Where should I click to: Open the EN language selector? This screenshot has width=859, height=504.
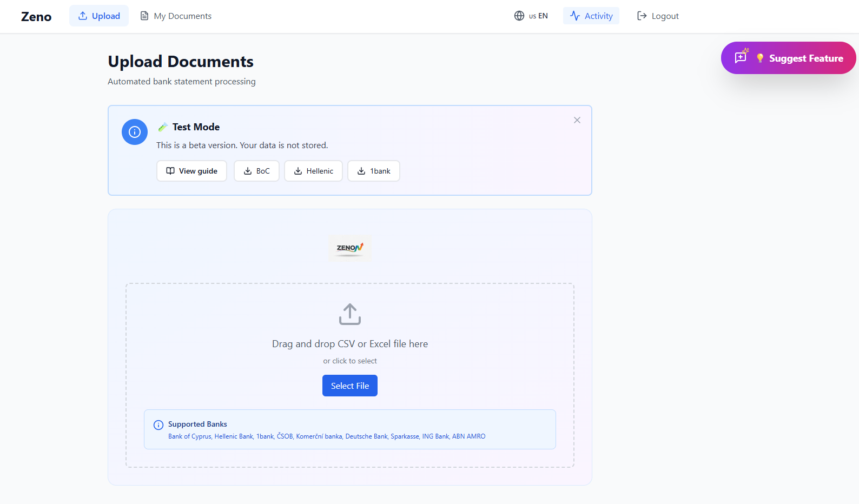(x=531, y=16)
